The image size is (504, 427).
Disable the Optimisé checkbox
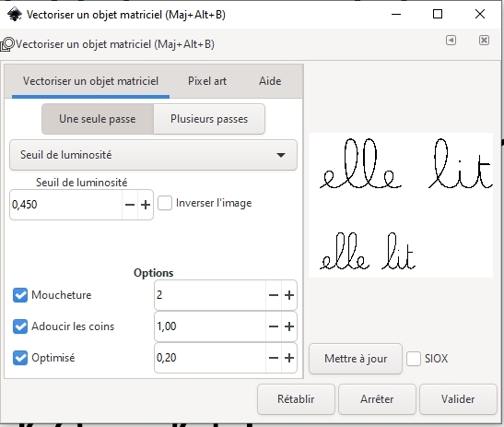coord(20,358)
